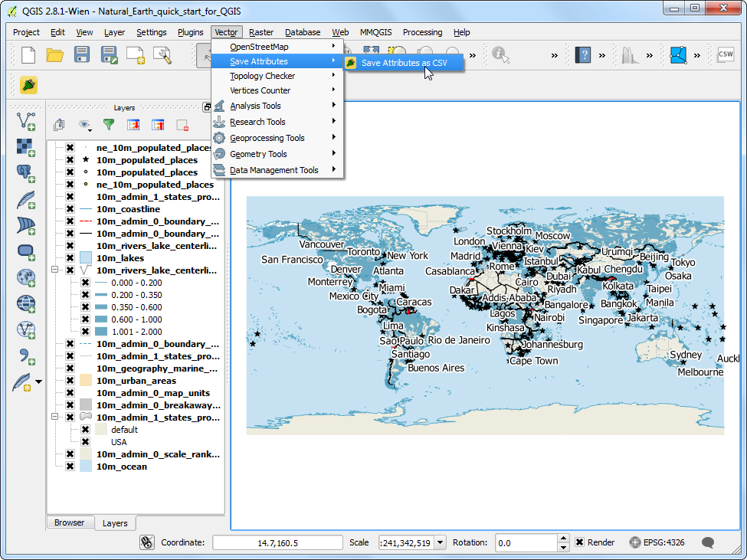Toggle the USA category checkbox
747x560 pixels.
click(x=85, y=442)
